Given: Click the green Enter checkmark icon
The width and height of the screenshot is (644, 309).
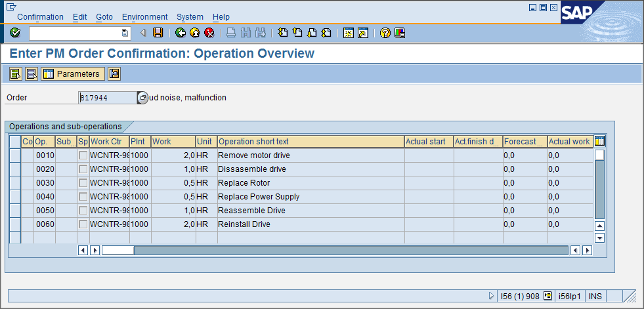Looking at the screenshot, I should click(x=15, y=33).
